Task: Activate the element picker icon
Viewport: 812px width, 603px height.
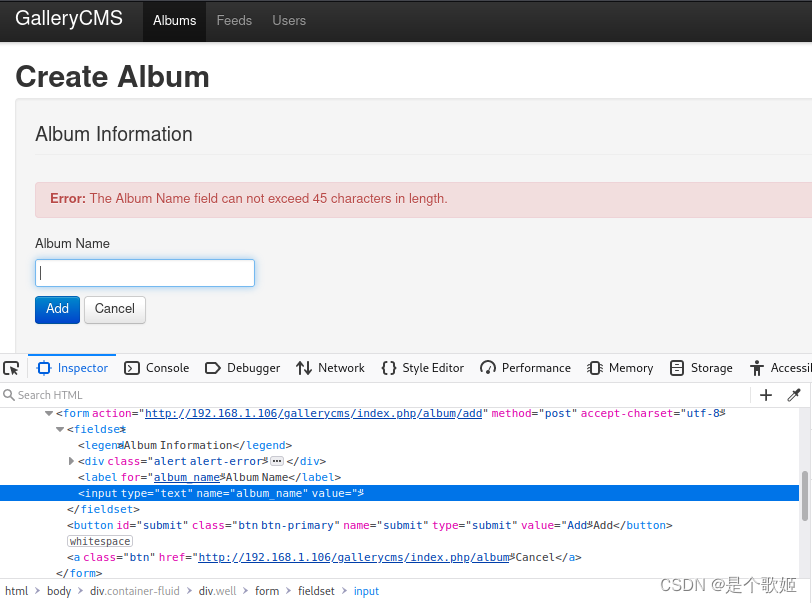Action: 11,368
